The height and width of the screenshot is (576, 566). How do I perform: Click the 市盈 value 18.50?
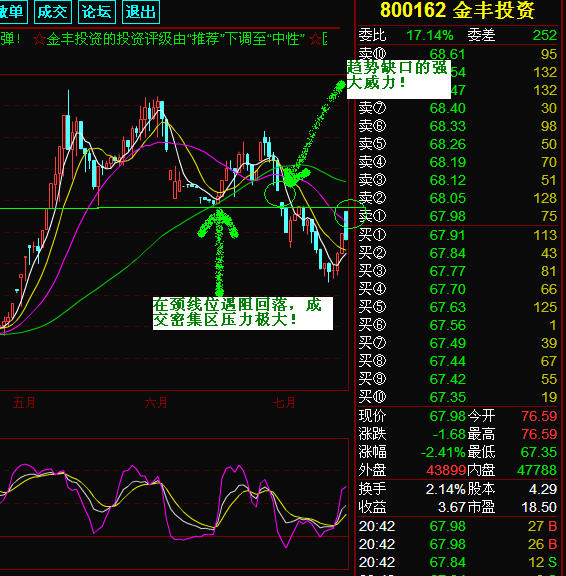(539, 507)
